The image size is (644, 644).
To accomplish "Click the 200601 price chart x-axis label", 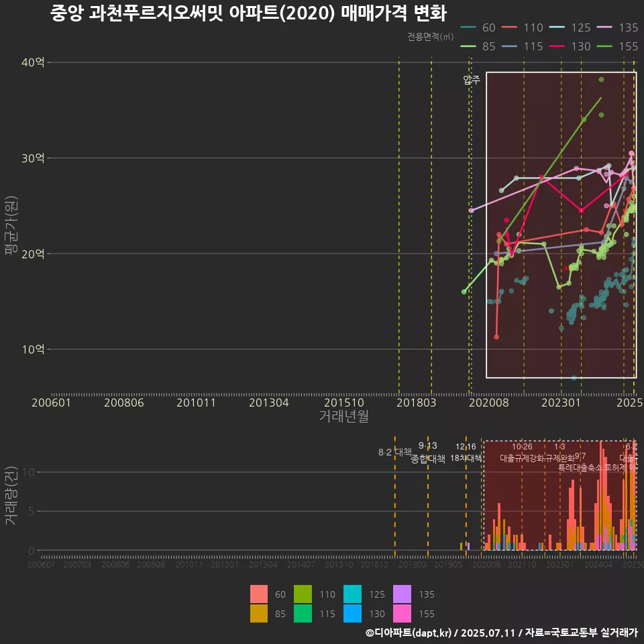I will tap(52, 402).
